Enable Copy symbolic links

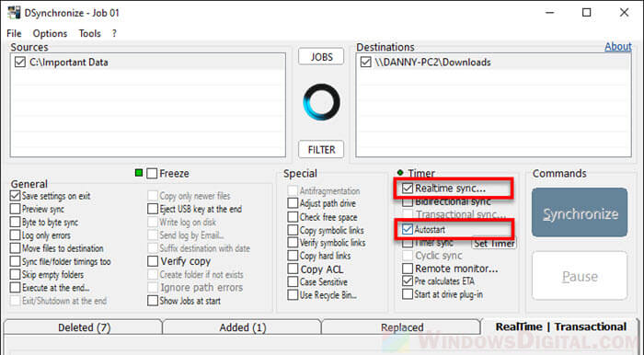(293, 230)
